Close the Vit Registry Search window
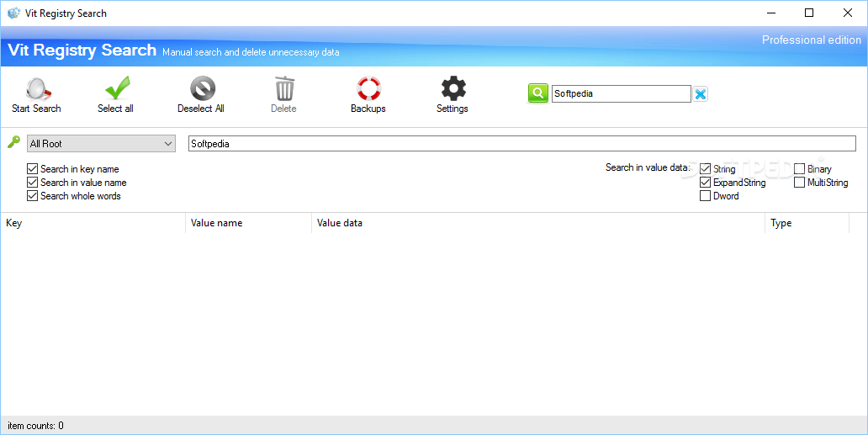Image resolution: width=868 pixels, height=435 pixels. coord(848,13)
